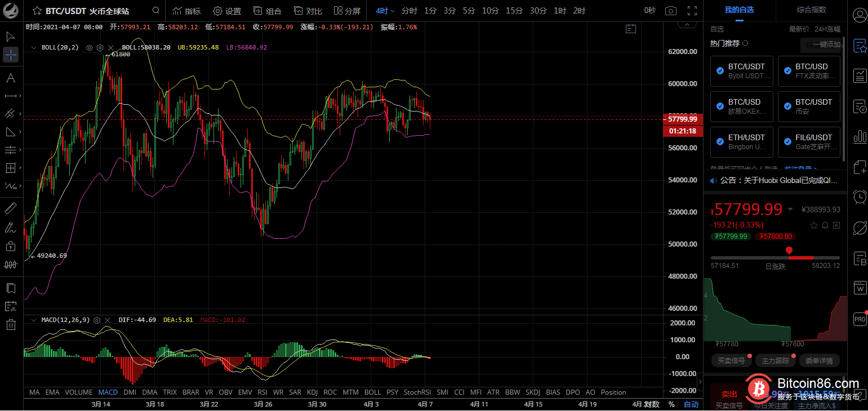Collapse the MACD(12,26,9) indicator panel
The height and width of the screenshot is (411, 868).
34,320
